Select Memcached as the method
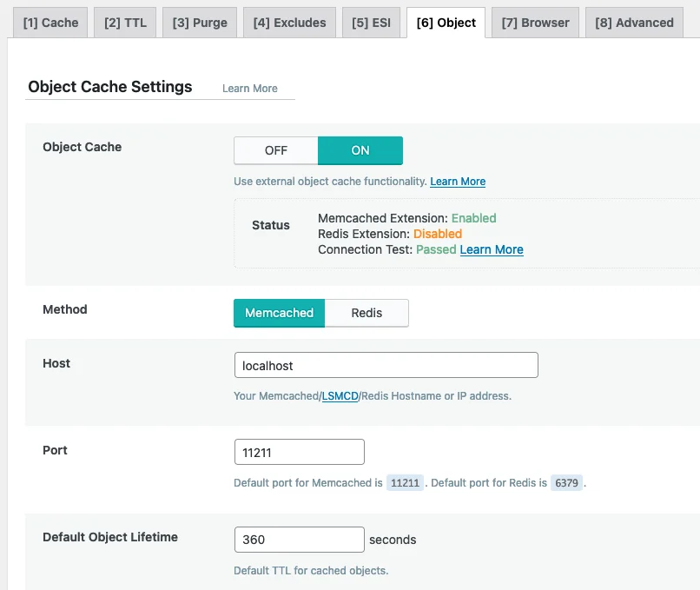The width and height of the screenshot is (700, 590). tap(279, 313)
